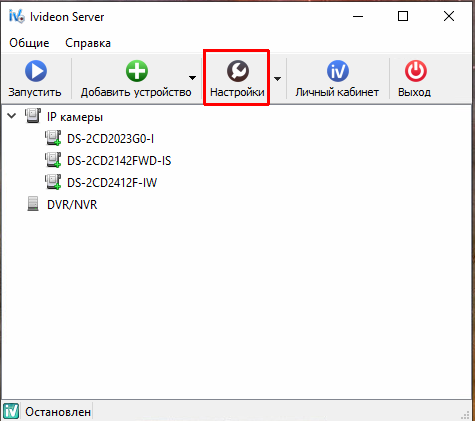Click the Ivideon Server title bar logo
Screen dimensions: 475x421
17,16
